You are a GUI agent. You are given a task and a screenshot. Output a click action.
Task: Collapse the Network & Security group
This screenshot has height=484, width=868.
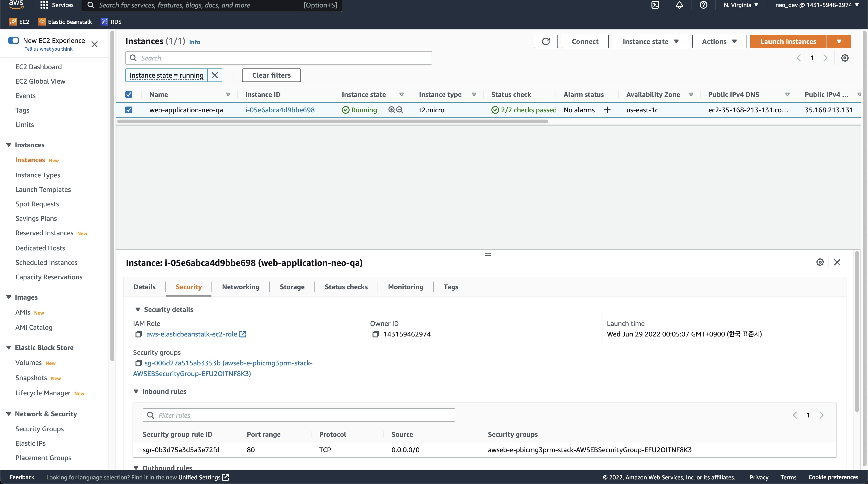pyautogui.click(x=9, y=414)
